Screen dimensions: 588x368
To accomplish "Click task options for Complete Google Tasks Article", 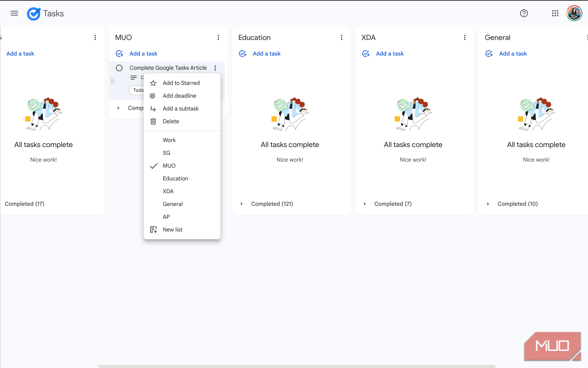I will tap(215, 68).
